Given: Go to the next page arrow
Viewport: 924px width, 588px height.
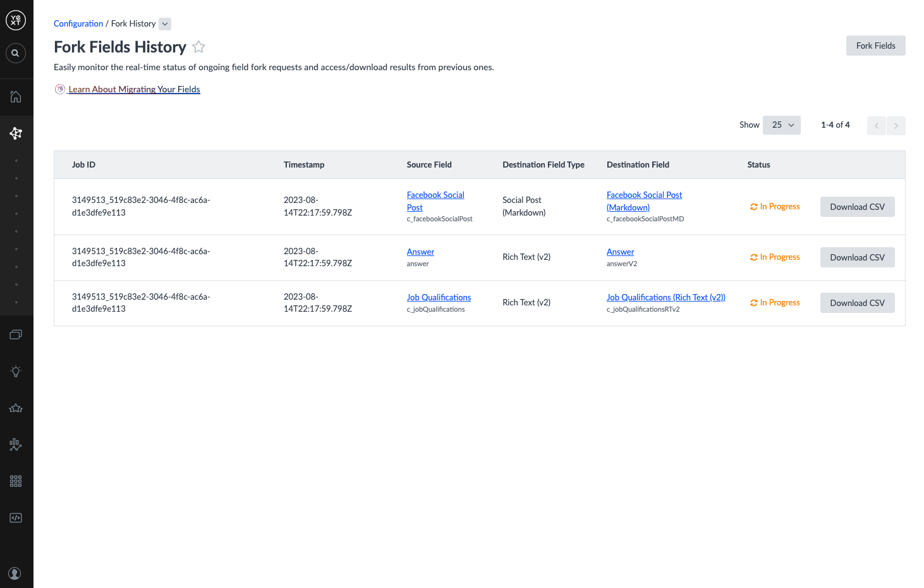Looking at the screenshot, I should [x=896, y=126].
